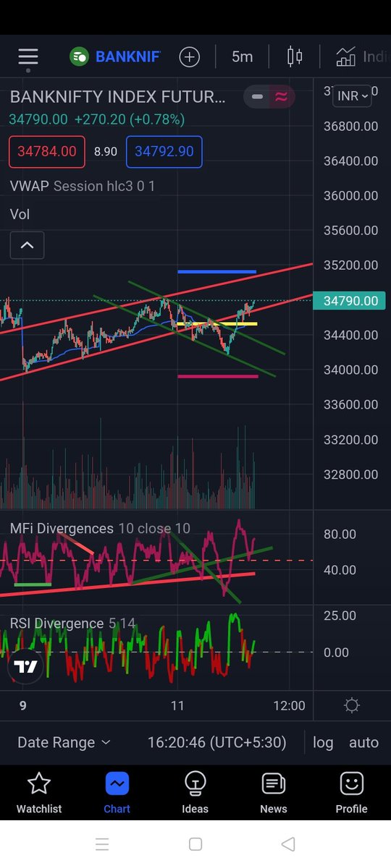
Task: Click the TradingView logo
Action: point(25,667)
